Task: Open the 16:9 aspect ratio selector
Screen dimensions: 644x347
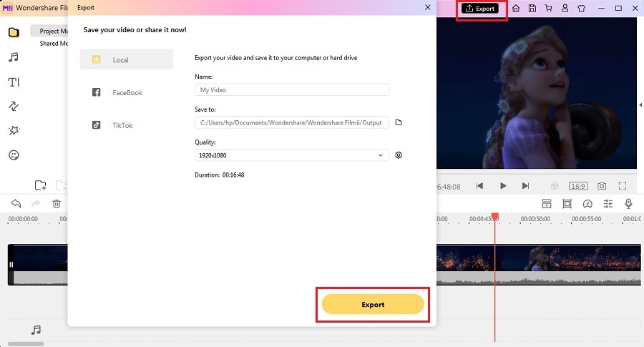Action: 578,186
